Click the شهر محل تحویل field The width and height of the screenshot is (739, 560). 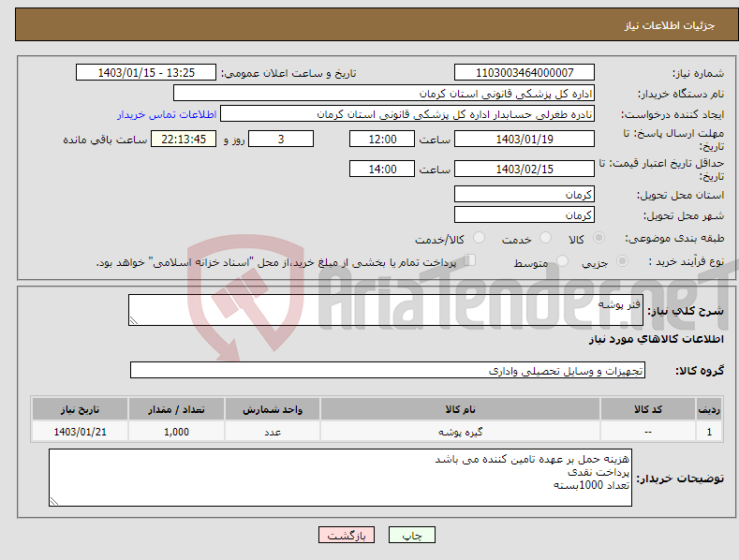tap(525, 215)
